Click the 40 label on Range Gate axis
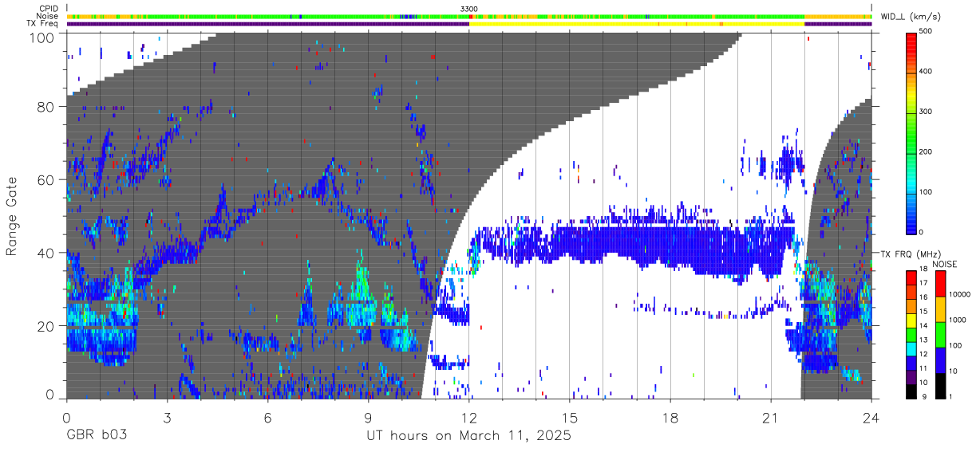Viewport: 980px width, 452px height. 47,254
